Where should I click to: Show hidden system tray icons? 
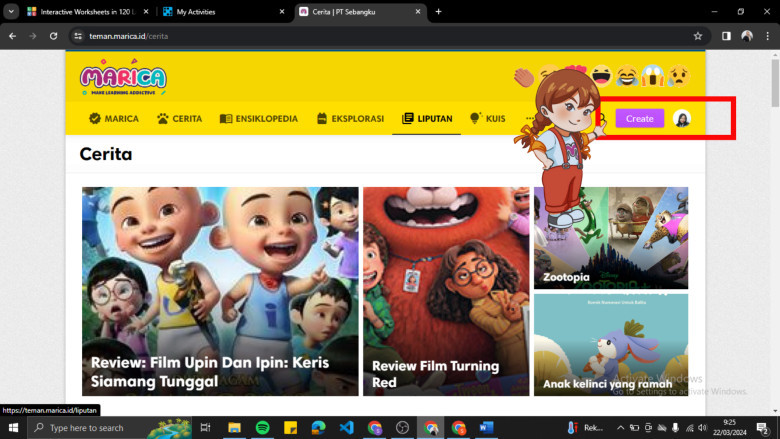coord(620,428)
